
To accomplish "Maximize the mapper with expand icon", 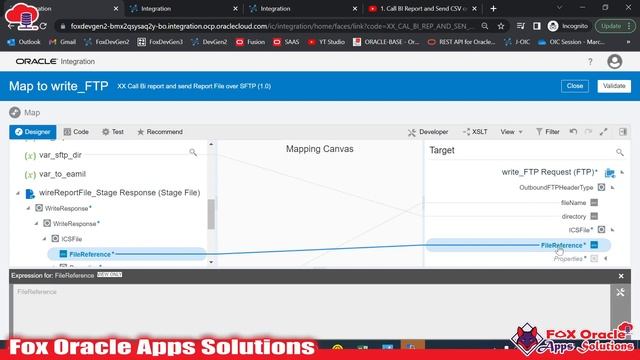I will (604, 131).
